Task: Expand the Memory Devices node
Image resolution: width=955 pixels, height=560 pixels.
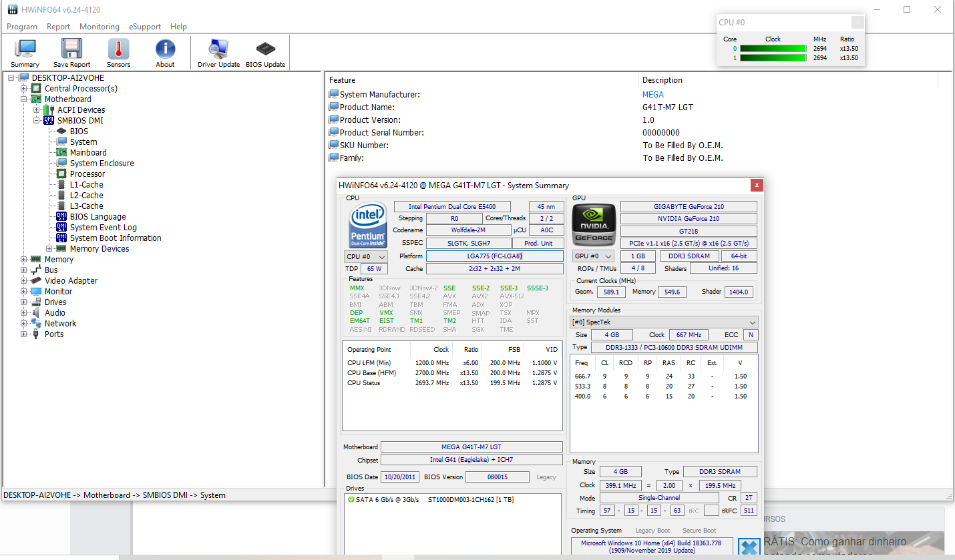Action: point(49,248)
